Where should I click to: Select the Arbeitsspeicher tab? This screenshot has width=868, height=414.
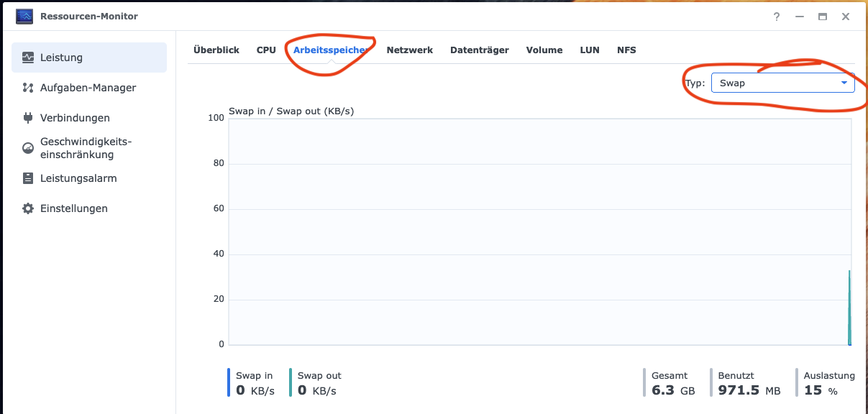tap(331, 50)
